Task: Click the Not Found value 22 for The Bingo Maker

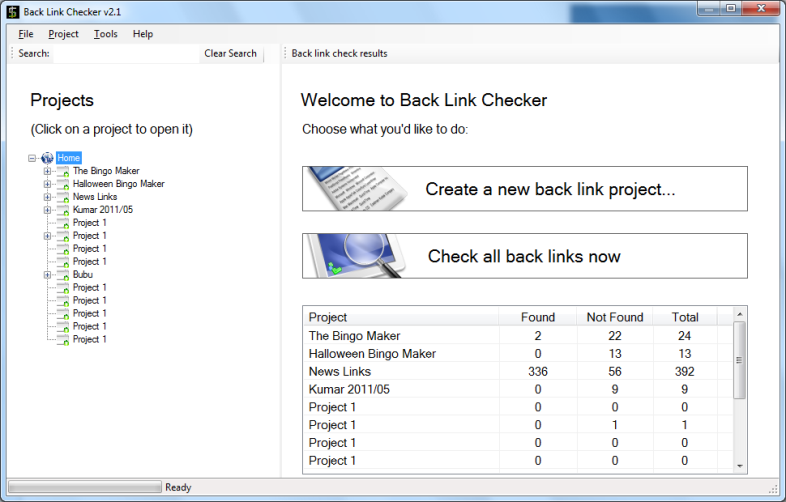Action: [x=615, y=336]
